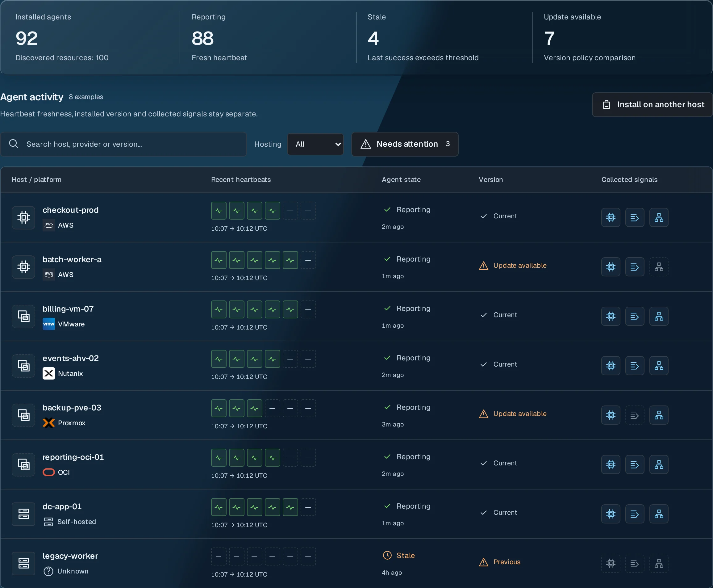Click the Nutanix logo under events-ahv-02

click(48, 374)
